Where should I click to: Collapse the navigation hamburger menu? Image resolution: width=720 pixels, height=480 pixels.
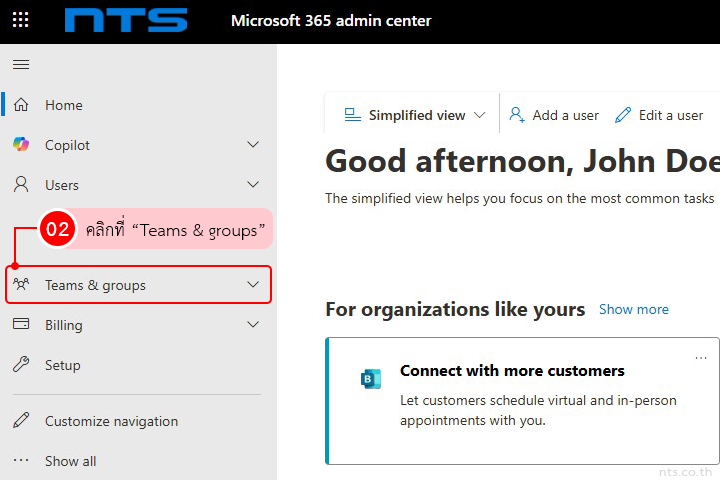[21, 65]
